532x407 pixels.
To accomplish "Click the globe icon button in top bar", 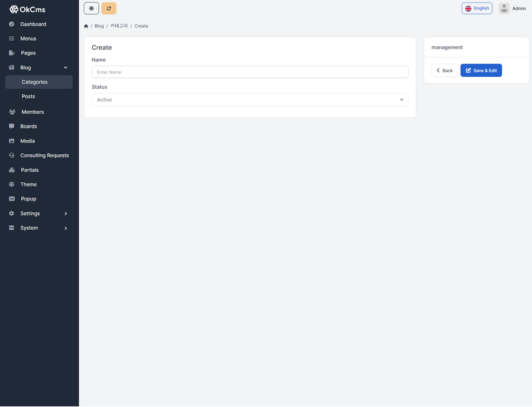I will tap(91, 8).
